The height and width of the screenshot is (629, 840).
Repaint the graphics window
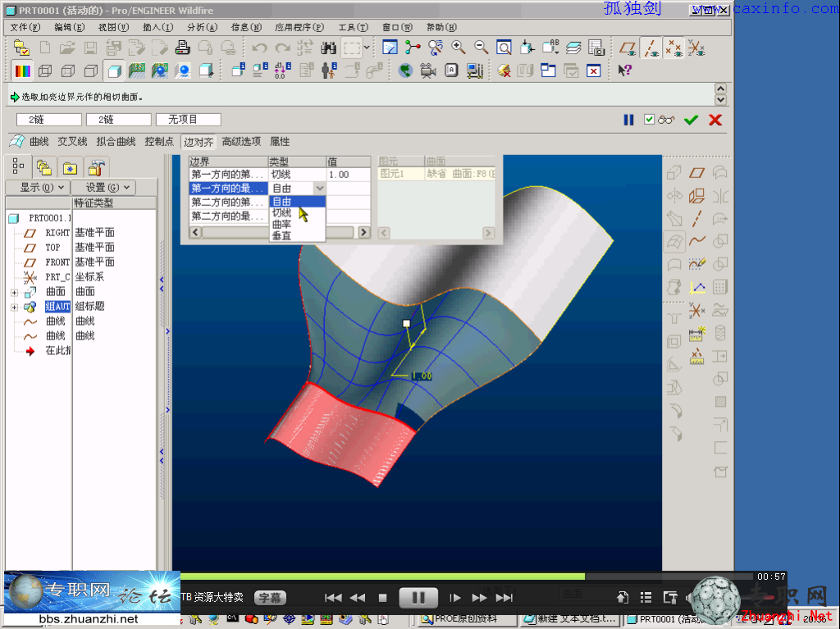pos(390,48)
